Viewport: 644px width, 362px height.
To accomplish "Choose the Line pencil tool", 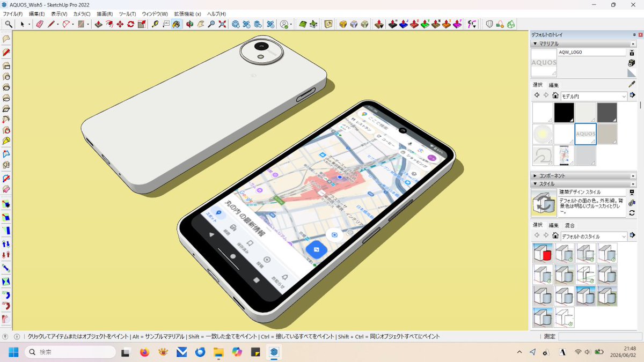I will click(x=50, y=24).
